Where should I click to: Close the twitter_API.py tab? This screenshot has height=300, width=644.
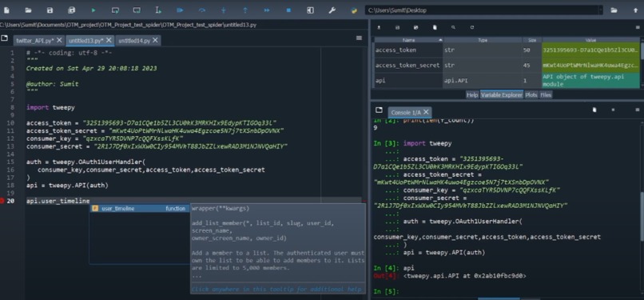(59, 40)
